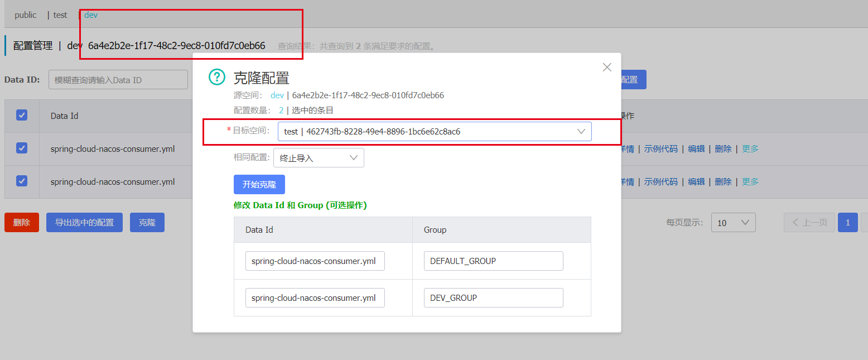This screenshot has width=868, height=360.
Task: Open the 目标空间 namespace dropdown
Action: [x=435, y=132]
